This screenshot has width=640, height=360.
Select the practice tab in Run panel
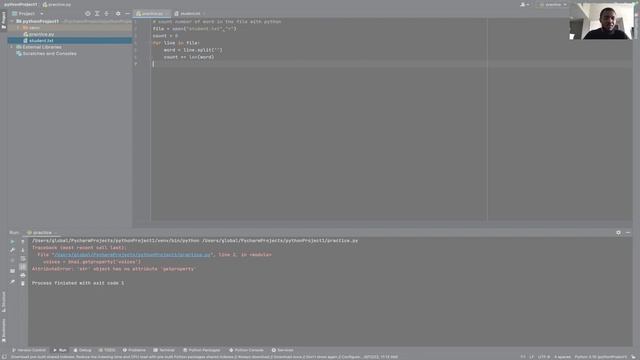click(x=42, y=233)
